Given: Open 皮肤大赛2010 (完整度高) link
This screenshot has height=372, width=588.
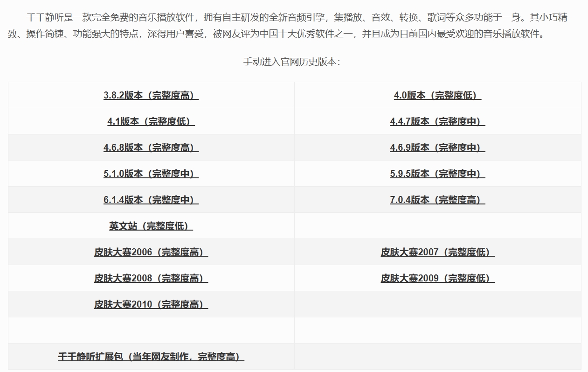Looking at the screenshot, I should 151,304.
